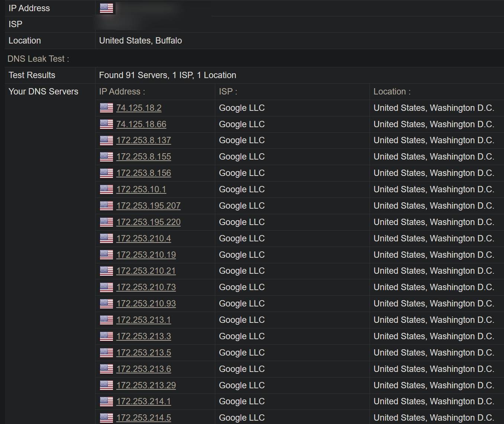Click the US flag next to 172.253.195.220

click(x=106, y=222)
